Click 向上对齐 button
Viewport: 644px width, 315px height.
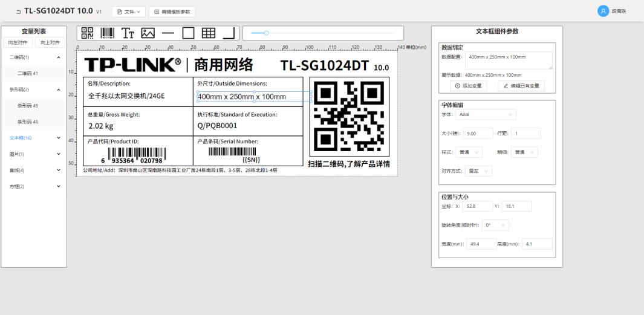pyautogui.click(x=50, y=43)
